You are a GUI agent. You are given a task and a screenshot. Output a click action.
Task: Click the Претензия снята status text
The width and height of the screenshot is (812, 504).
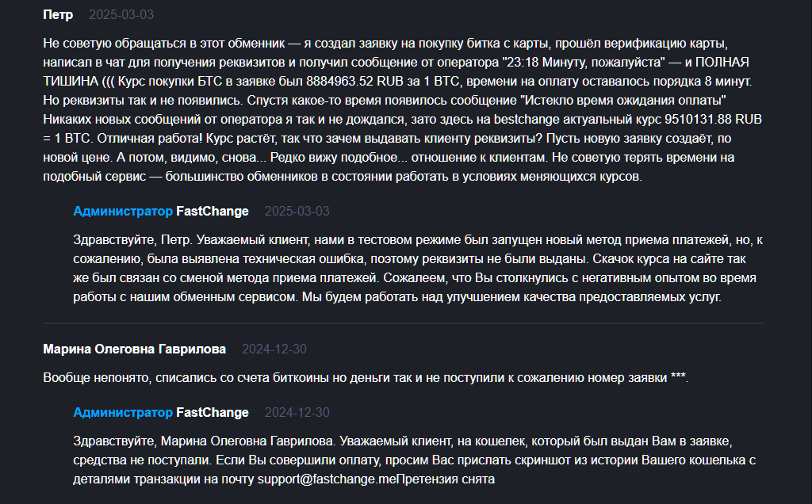(x=446, y=479)
